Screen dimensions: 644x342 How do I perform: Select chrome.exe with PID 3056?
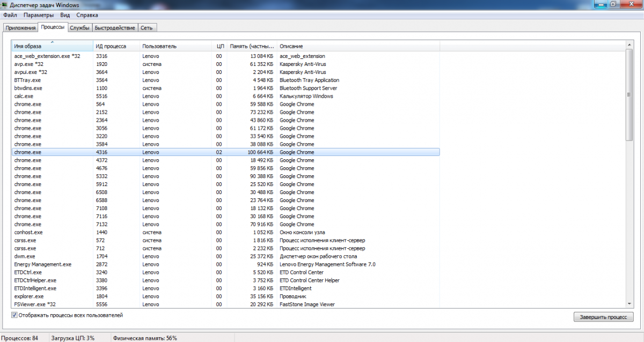[225, 128]
